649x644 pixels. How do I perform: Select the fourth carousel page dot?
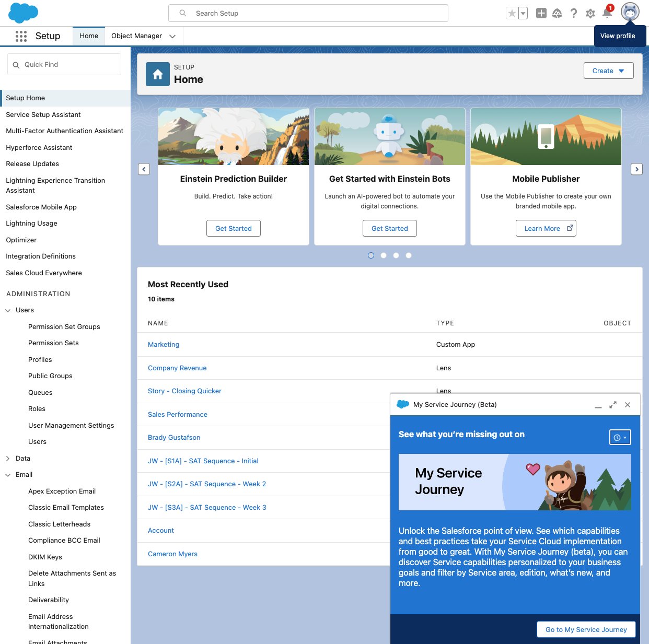409,255
